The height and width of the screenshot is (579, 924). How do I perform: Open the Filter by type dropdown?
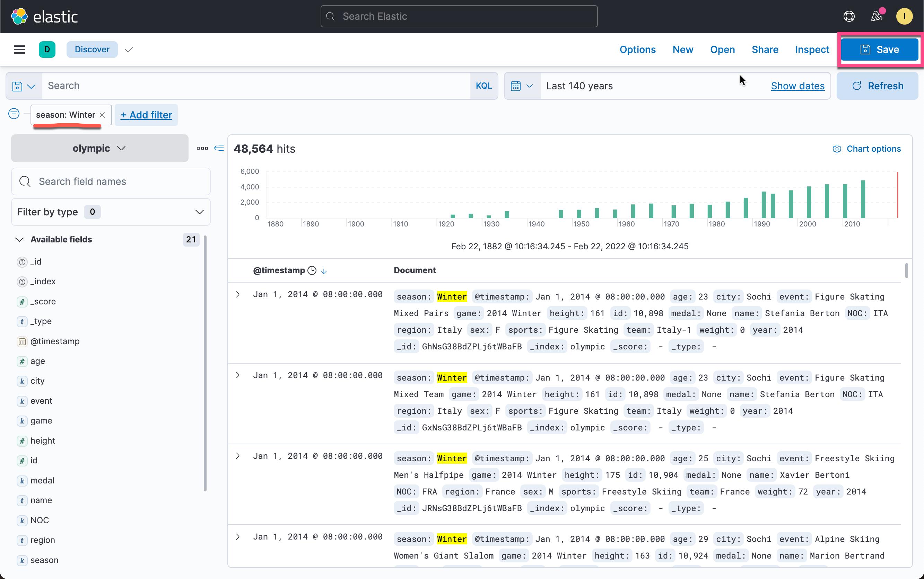click(x=111, y=212)
